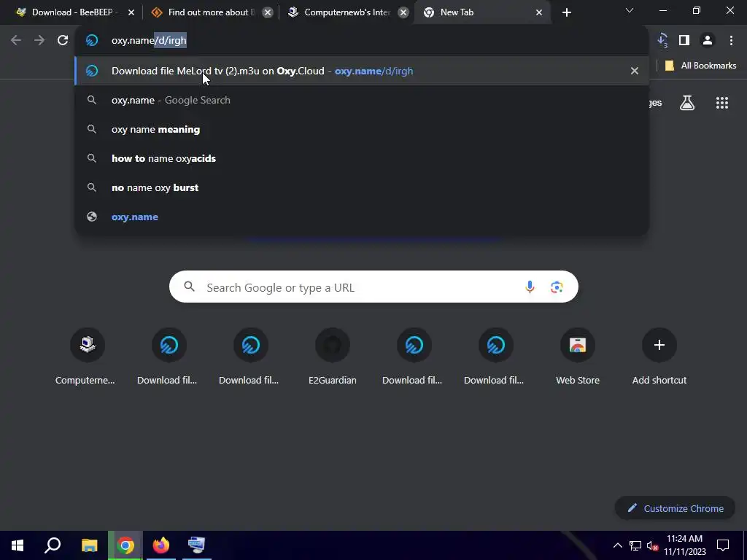
Task: Show hidden system tray icons
Action: click(617, 545)
